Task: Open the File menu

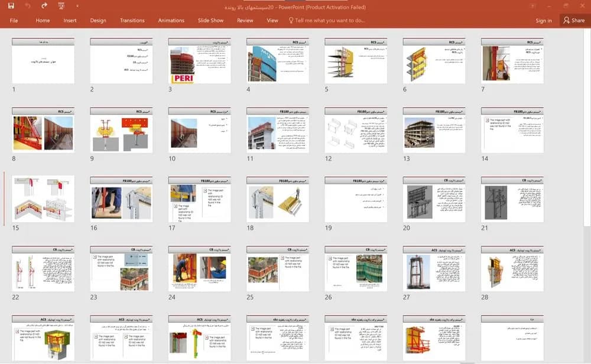Action: click(x=14, y=20)
